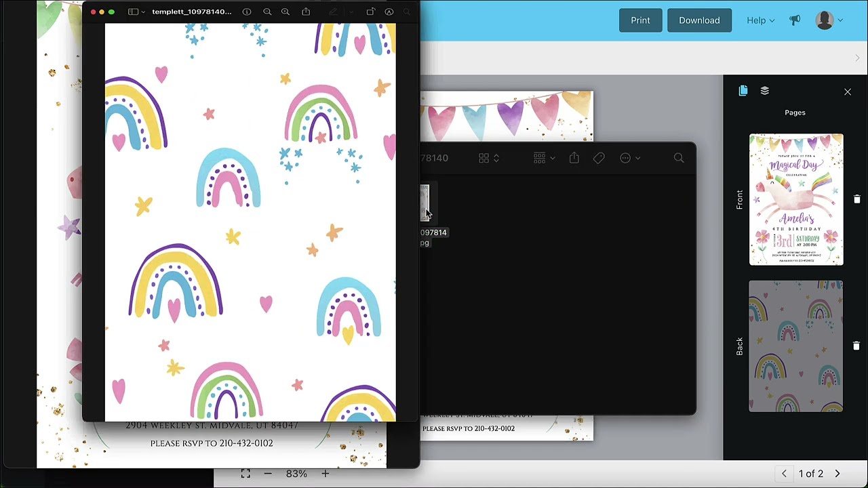
Task: Click the 'Pages' panel heading
Action: (x=795, y=113)
